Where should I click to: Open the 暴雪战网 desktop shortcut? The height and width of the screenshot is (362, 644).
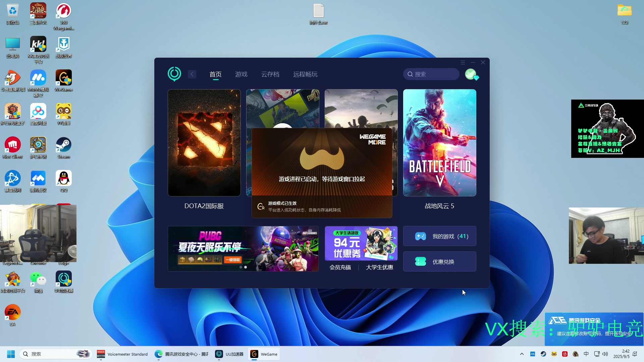13,181
